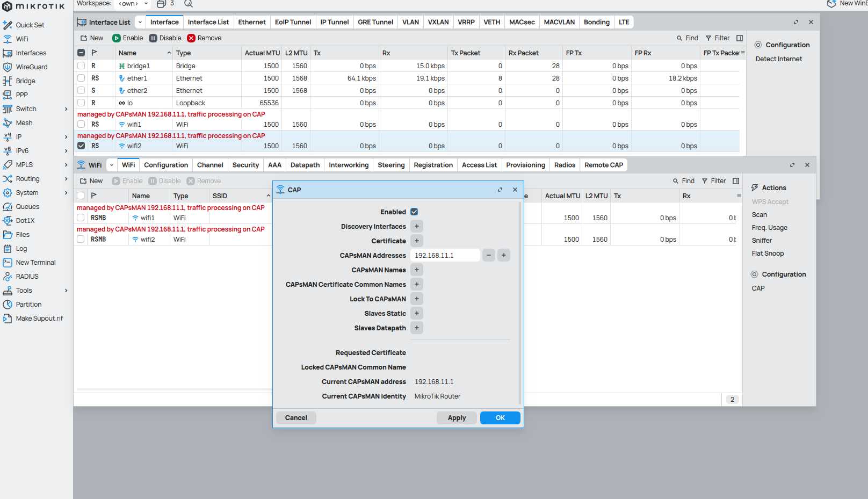Open New Terminal from the sidebar
The height and width of the screenshot is (499, 868).
pyautogui.click(x=35, y=263)
